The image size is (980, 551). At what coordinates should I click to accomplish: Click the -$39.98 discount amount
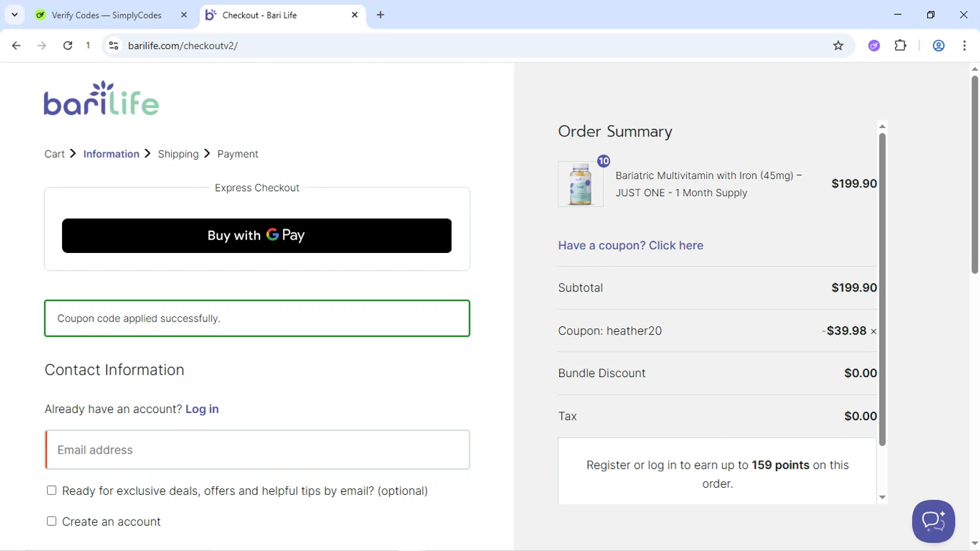844,331
